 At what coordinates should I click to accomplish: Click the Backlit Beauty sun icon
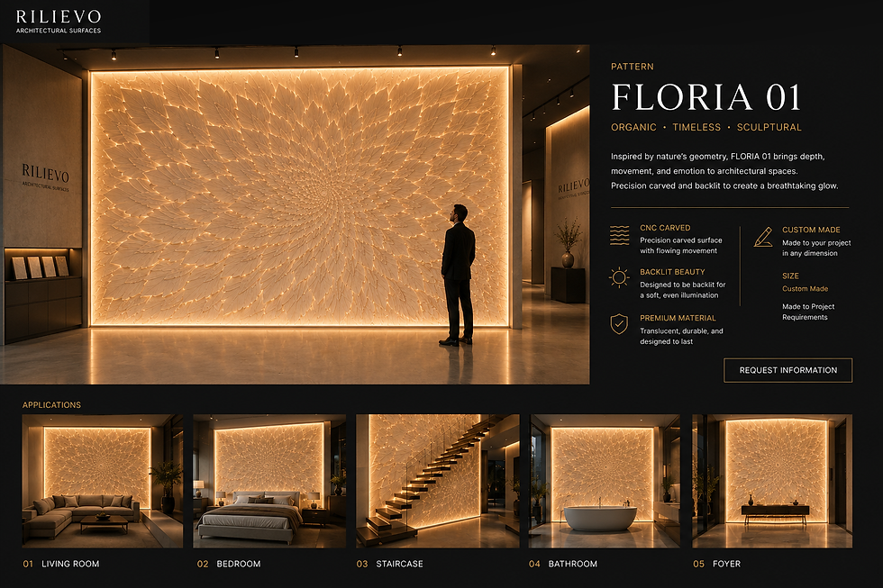tap(619, 277)
